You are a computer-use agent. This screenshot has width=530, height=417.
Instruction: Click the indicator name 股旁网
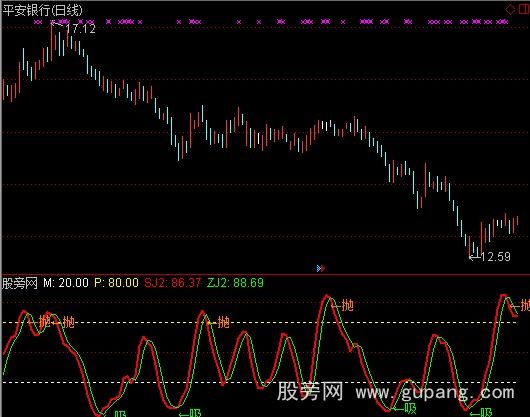coord(20,283)
